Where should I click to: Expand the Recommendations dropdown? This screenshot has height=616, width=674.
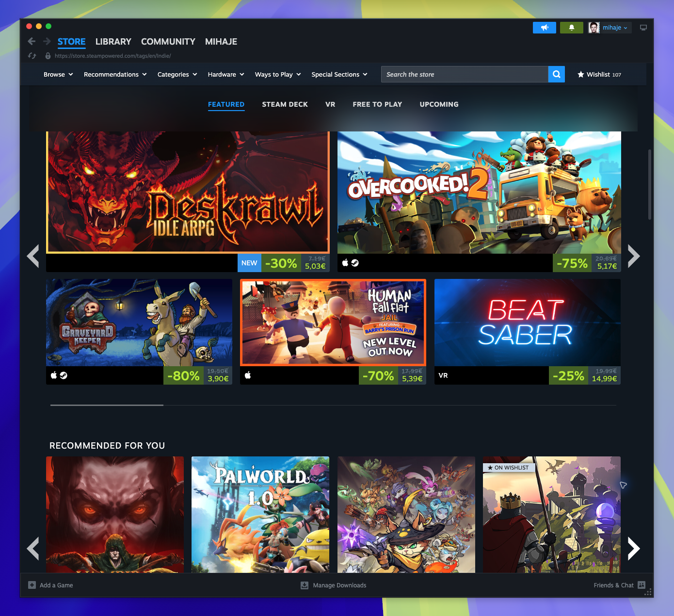point(115,74)
